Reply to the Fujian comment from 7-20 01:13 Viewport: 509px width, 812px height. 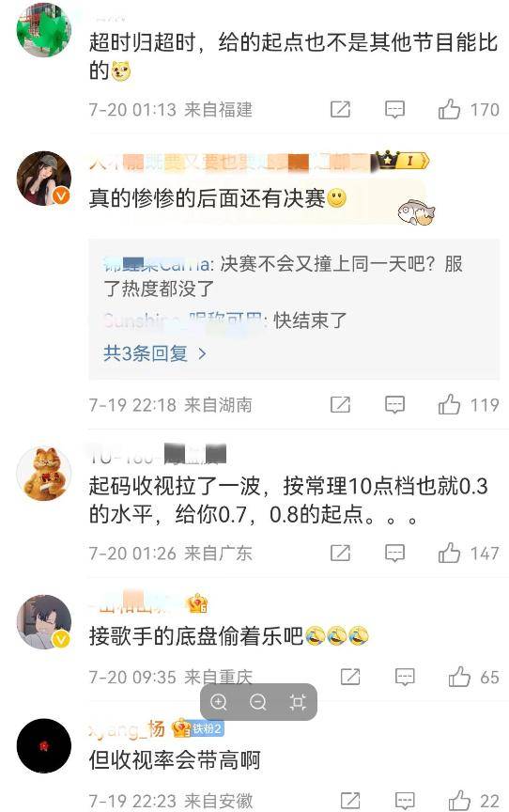394,110
